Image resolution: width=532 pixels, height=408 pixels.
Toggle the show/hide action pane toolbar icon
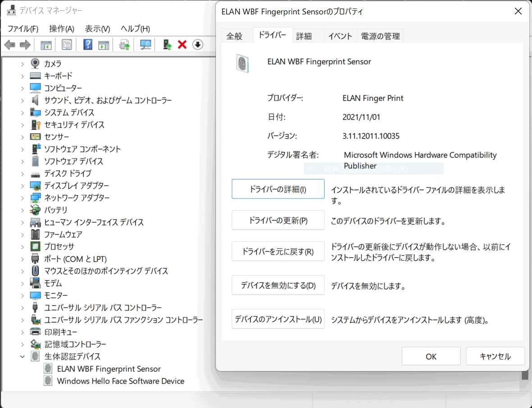pyautogui.click(x=104, y=45)
